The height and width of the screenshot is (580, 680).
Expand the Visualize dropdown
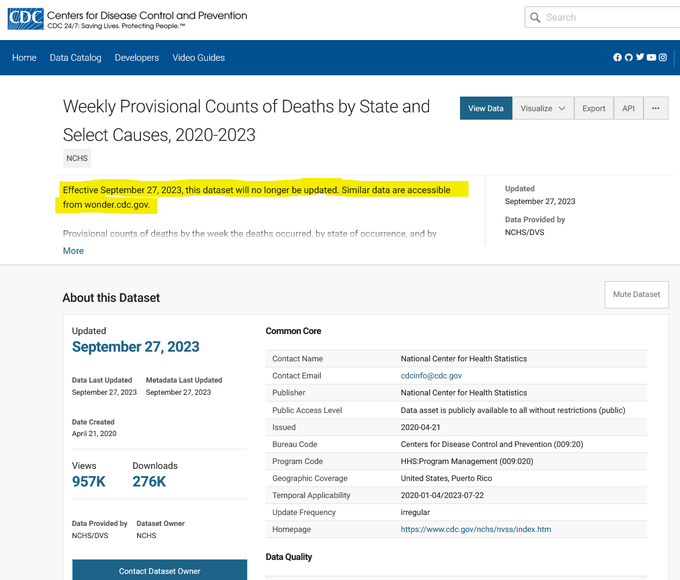(x=543, y=108)
